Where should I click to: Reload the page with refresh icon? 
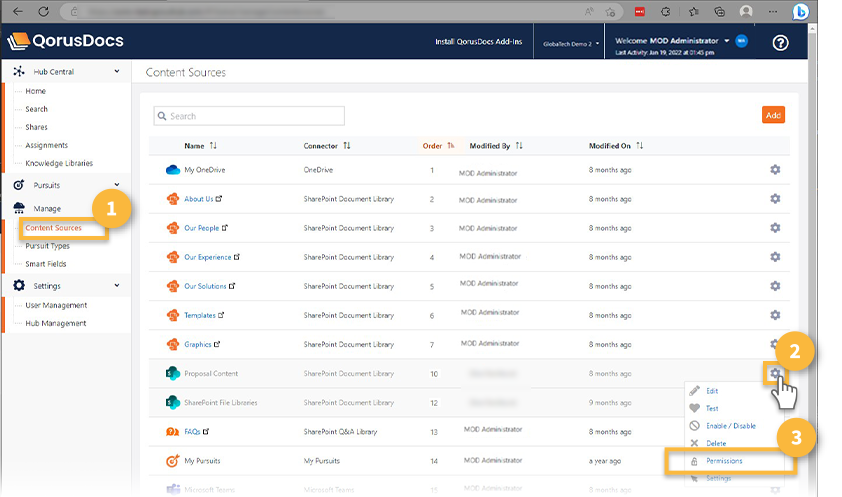tap(43, 11)
